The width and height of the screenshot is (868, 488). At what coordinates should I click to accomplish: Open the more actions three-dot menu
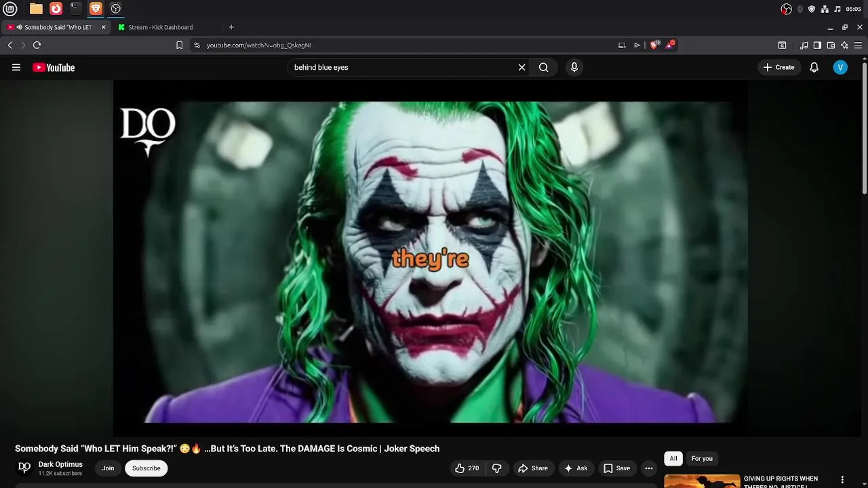(x=649, y=468)
